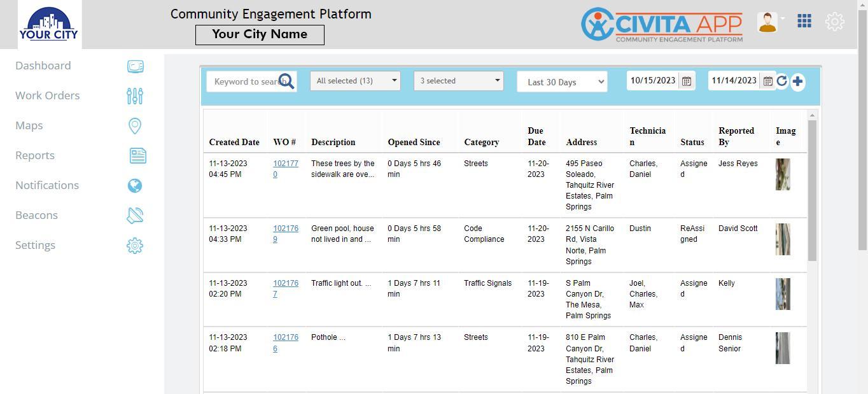Click the Notifications globe icon
Viewport: 868px width, 394px height.
(x=135, y=186)
